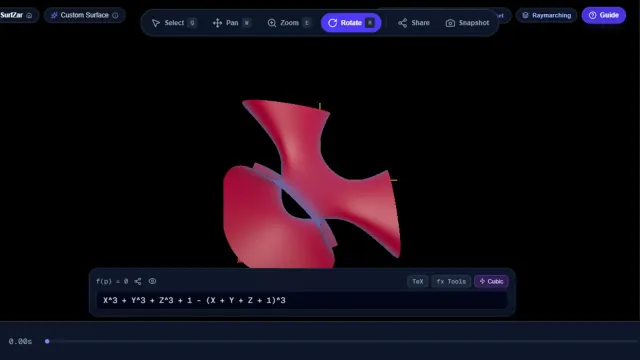Click the Cubic tag button
Image resolution: width=640 pixels, height=360 pixels.
tap(491, 281)
